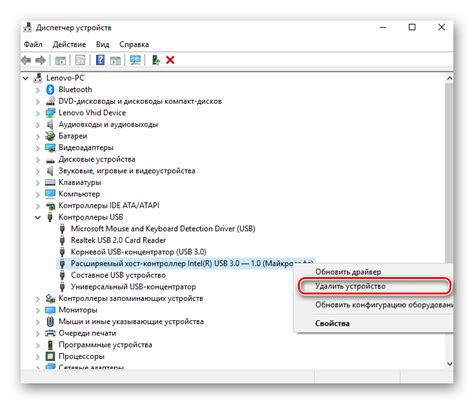Click the Батареи battery icon
Image resolution: width=474 pixels, height=404 pixels.
50,136
